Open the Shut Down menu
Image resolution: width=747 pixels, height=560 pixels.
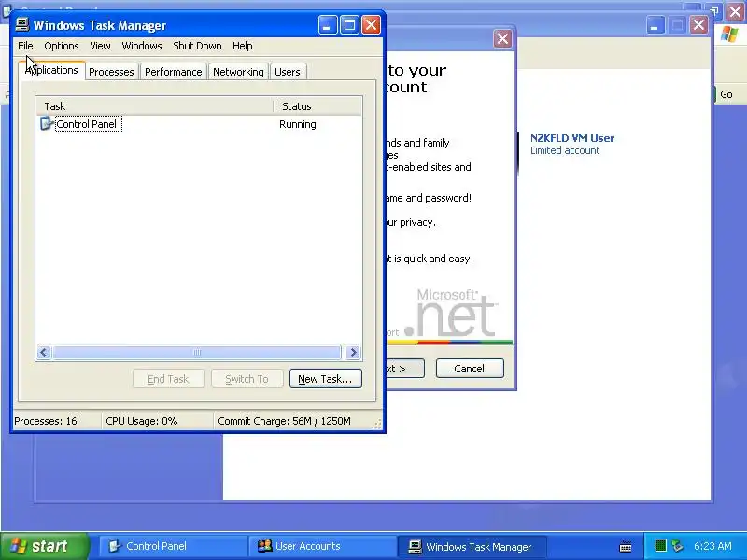coord(197,46)
